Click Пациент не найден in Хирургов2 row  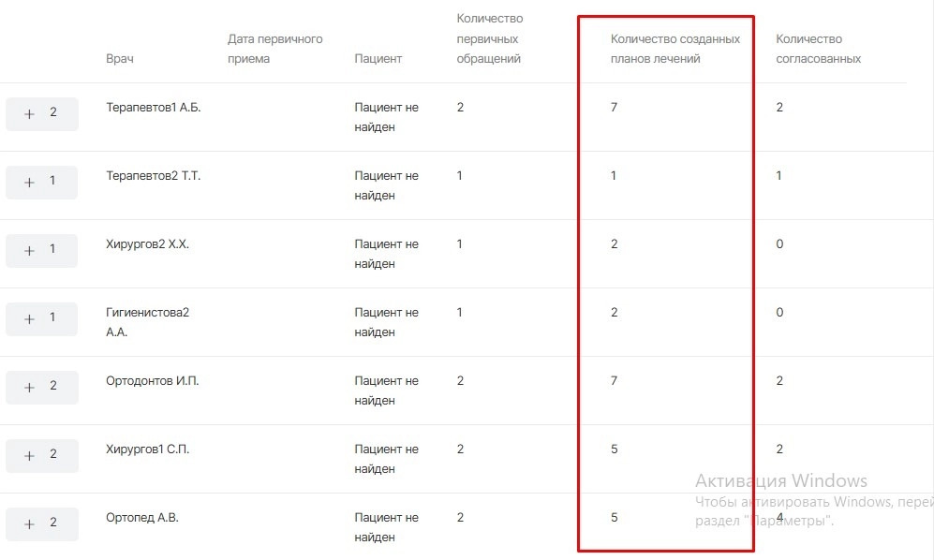(386, 254)
